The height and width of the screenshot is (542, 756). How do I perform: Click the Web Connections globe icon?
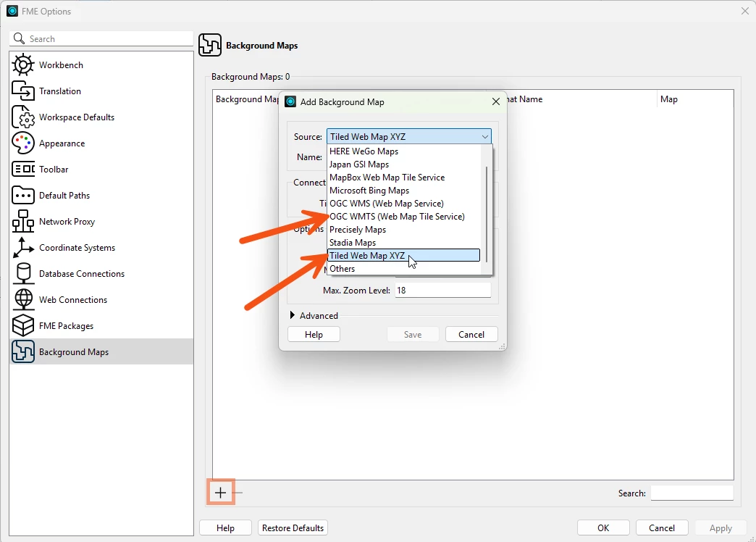pos(23,299)
